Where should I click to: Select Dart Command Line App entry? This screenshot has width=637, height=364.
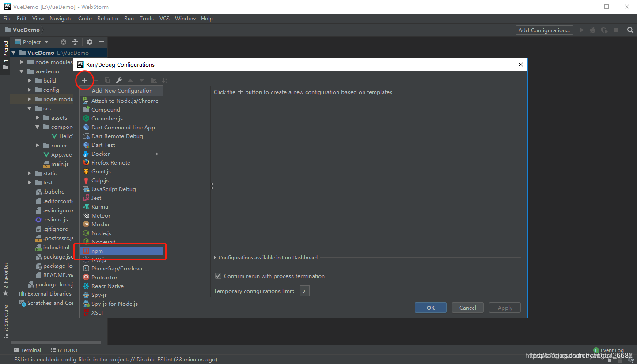121,127
